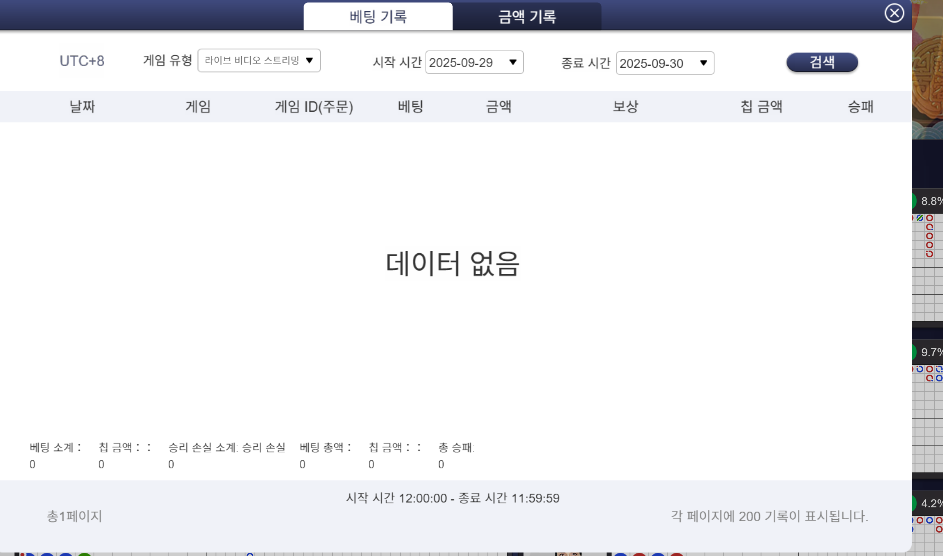Expand the 게임 유형 dropdown
943x556 pixels.
tap(259, 61)
